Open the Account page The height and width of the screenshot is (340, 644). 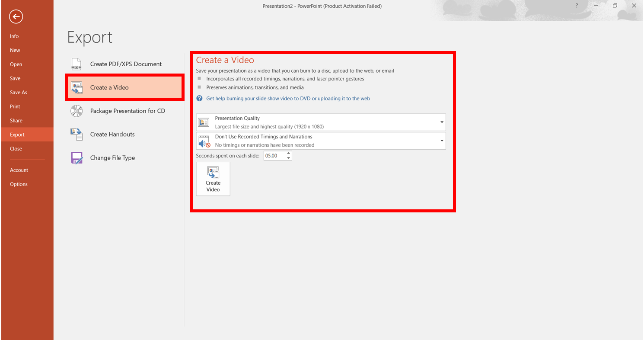[x=27, y=170]
